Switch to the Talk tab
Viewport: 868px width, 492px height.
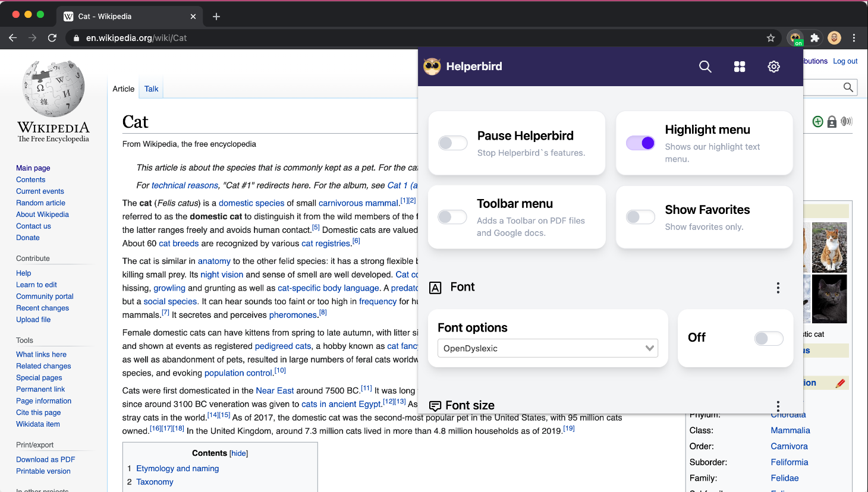151,89
